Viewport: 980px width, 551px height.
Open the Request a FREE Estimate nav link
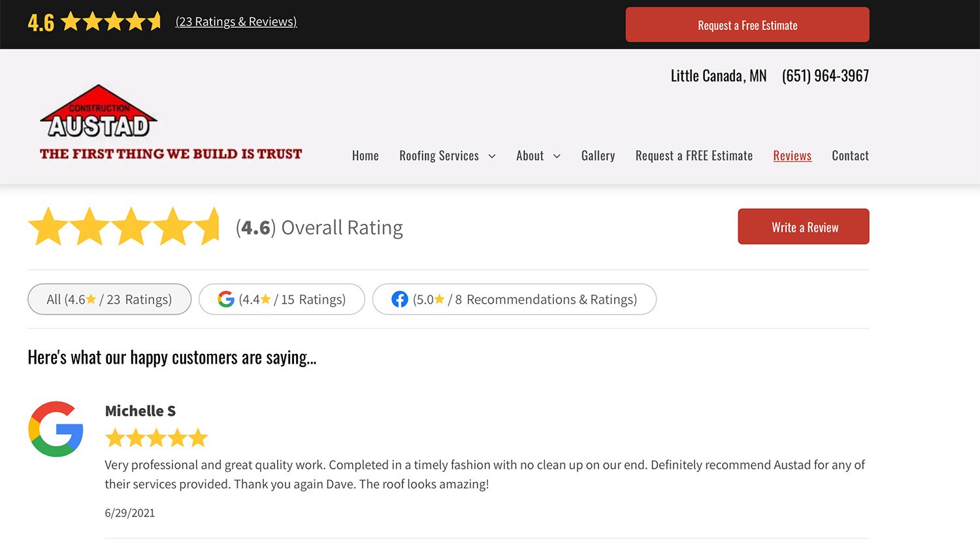click(694, 155)
